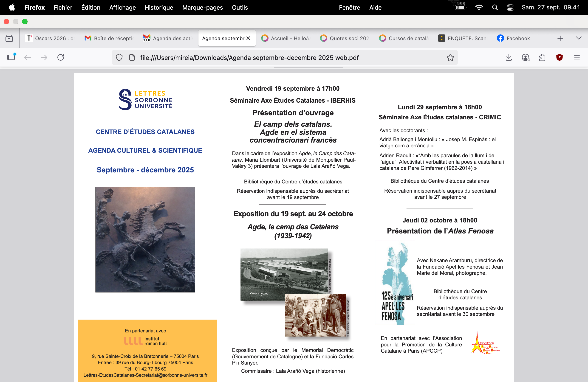Viewport: 588px width, 382px height.
Task: Click the reload page icon
Action: tap(61, 58)
